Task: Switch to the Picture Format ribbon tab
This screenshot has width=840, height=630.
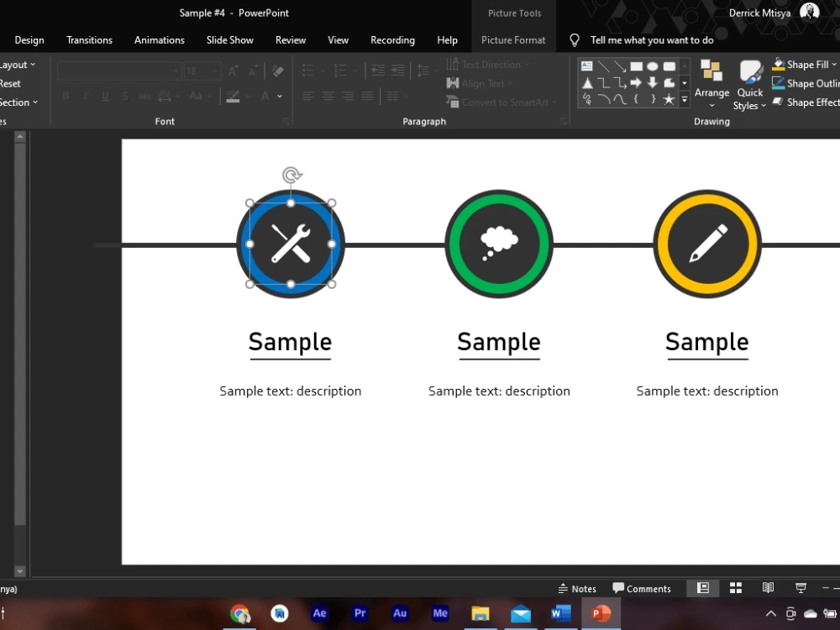Action: pyautogui.click(x=513, y=39)
